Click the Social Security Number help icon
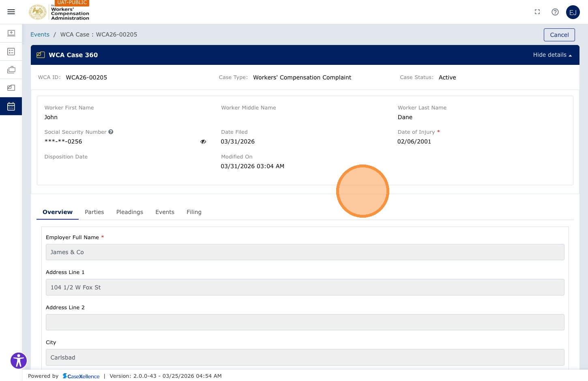The image size is (588, 381). [x=111, y=132]
